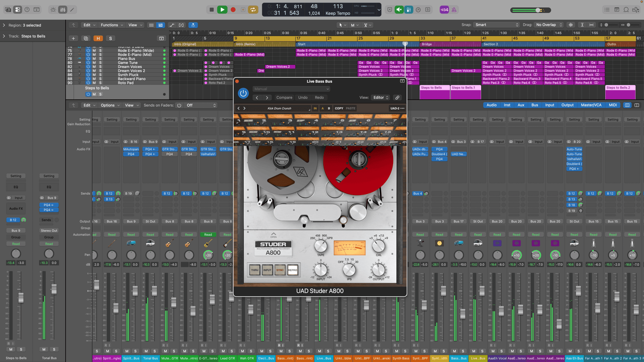This screenshot has width=644, height=362.
Task: Select the REPRO mode button on tape machine
Action: (x=292, y=270)
